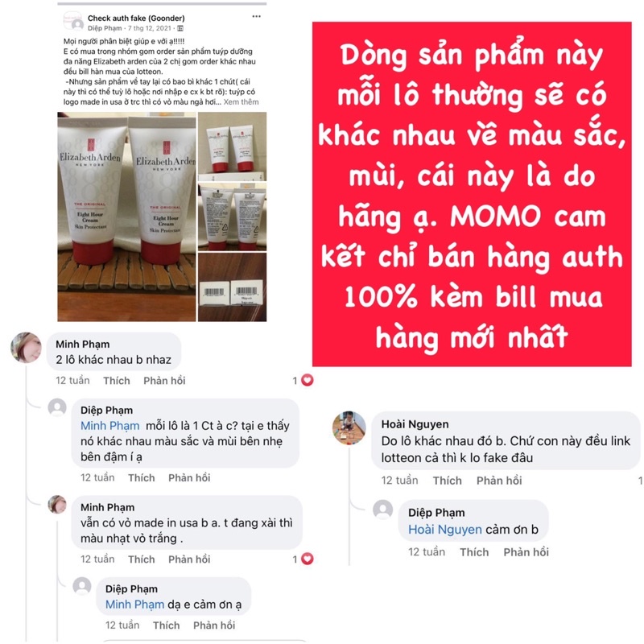The width and height of the screenshot is (644, 644).
Task: Open Hoài Nguyen's profile avatar
Action: (x=349, y=428)
